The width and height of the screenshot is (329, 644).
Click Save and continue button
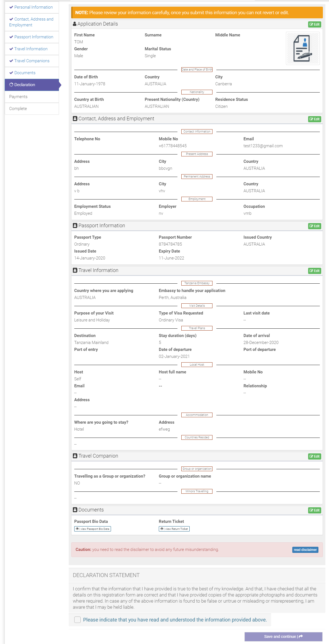[283, 636]
